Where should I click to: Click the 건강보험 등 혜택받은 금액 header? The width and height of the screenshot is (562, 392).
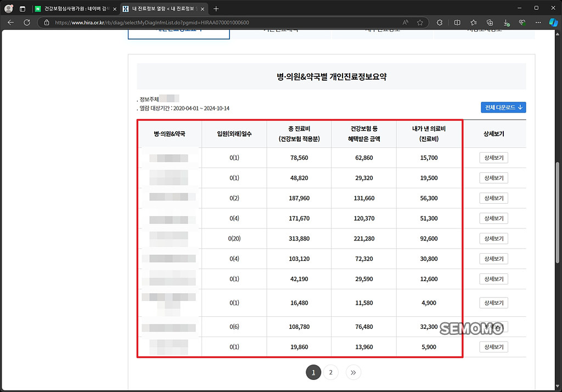click(x=364, y=134)
